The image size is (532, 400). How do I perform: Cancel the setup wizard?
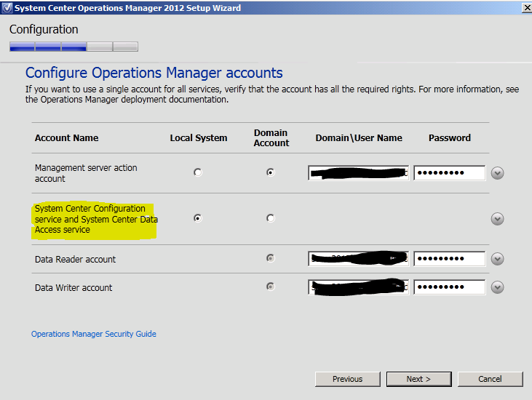point(491,379)
